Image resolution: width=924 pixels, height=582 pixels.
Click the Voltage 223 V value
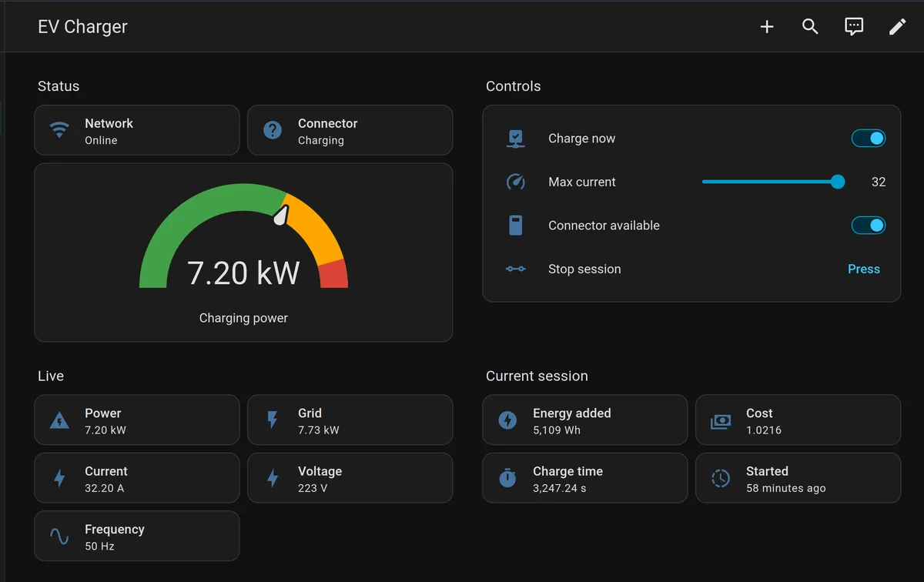point(313,488)
